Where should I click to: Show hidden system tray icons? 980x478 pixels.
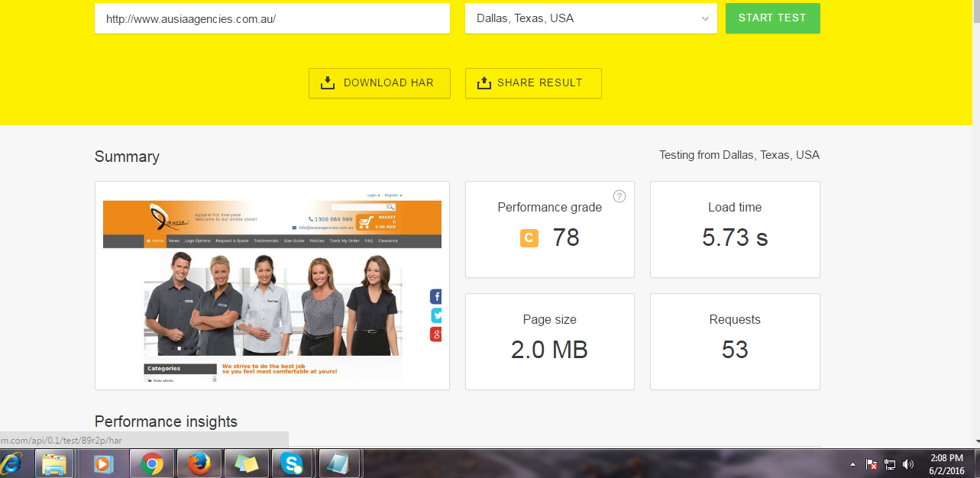pos(852,464)
